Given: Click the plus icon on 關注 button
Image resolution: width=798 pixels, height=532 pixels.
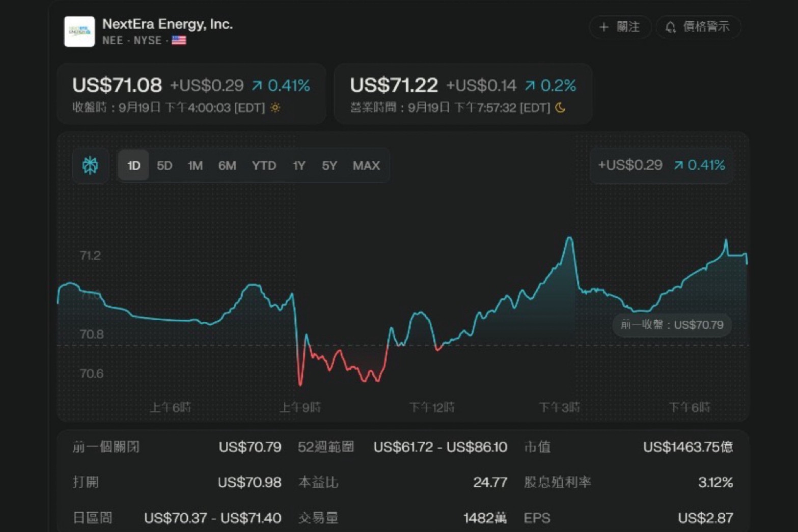Looking at the screenshot, I should (604, 27).
